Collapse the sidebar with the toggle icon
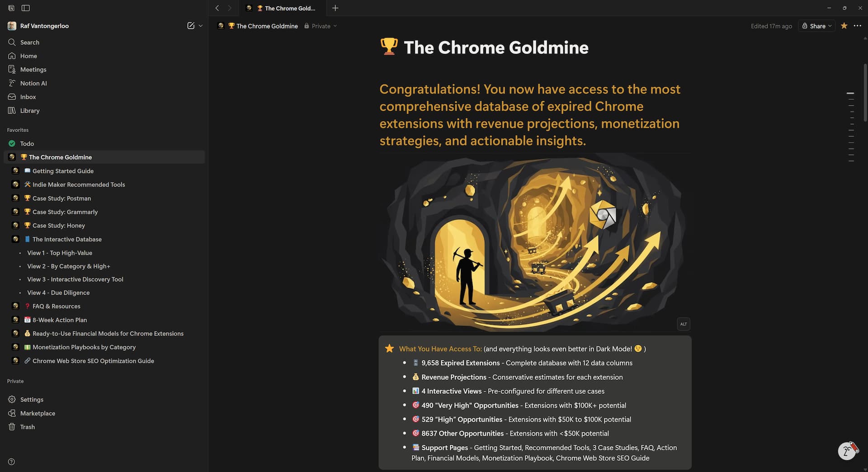Screen dimensions: 868x472 tap(26, 8)
